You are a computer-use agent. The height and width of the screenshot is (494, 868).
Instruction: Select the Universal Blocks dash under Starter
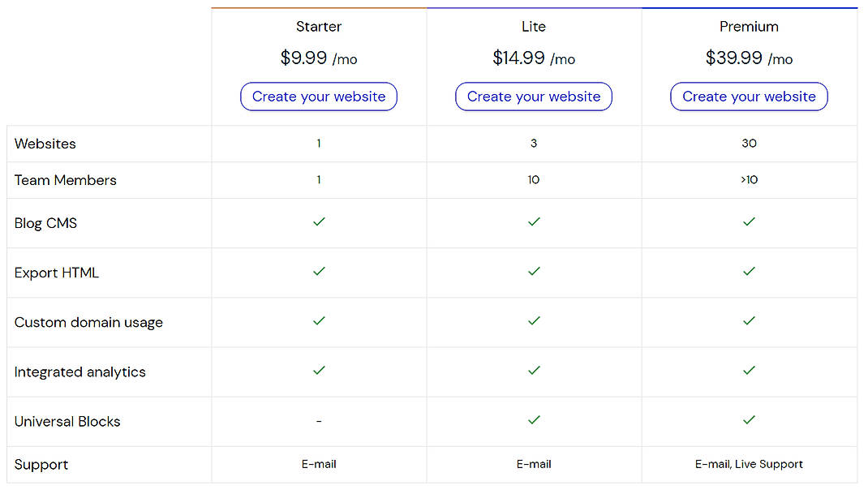point(319,421)
